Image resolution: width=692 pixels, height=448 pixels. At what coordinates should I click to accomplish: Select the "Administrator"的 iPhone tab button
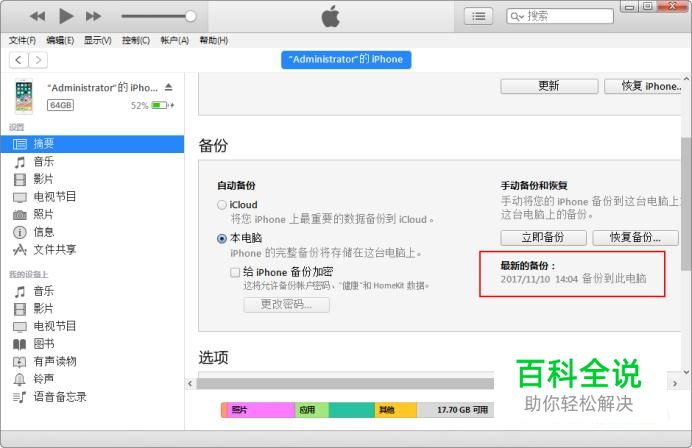pos(346,60)
